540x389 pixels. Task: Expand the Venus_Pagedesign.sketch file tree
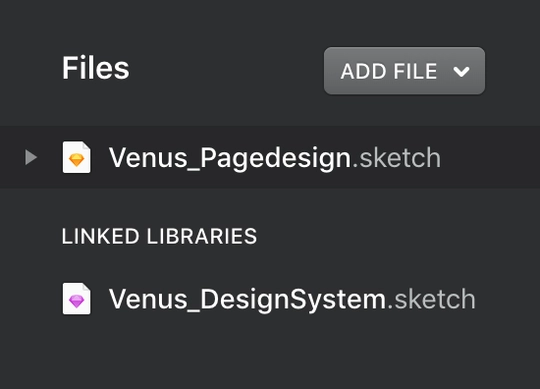(x=31, y=157)
